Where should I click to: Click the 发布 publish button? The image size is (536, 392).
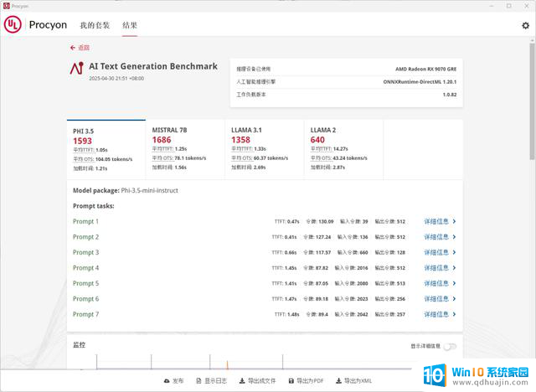(x=173, y=381)
